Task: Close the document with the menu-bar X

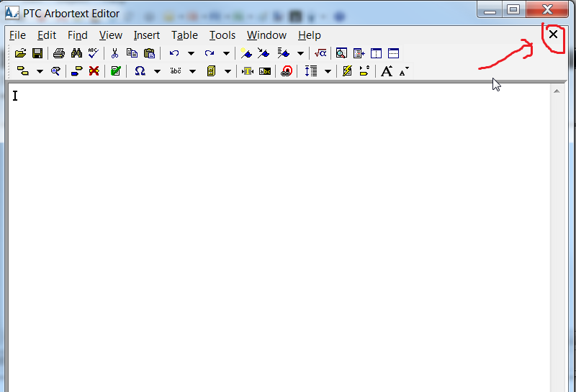Action: [x=553, y=35]
